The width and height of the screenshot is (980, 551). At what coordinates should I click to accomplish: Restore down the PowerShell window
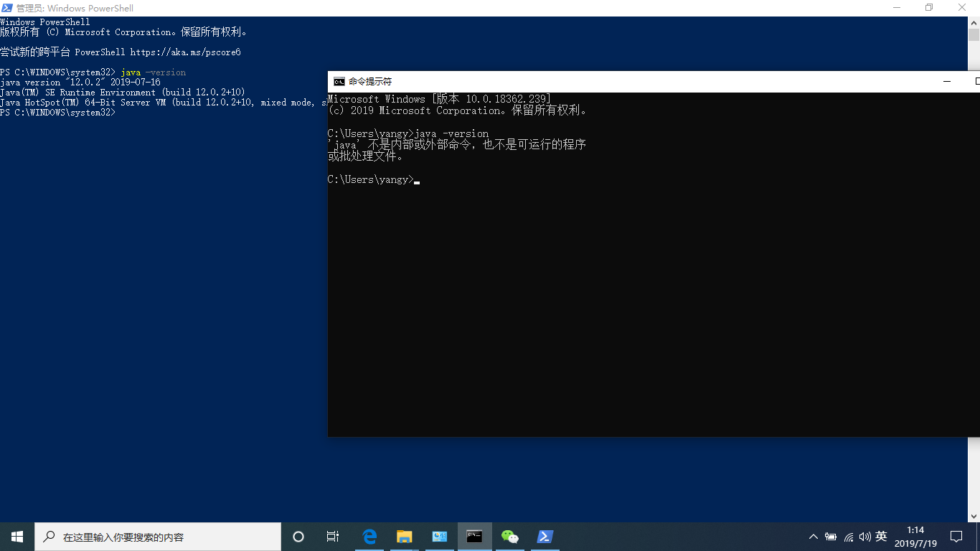(929, 8)
